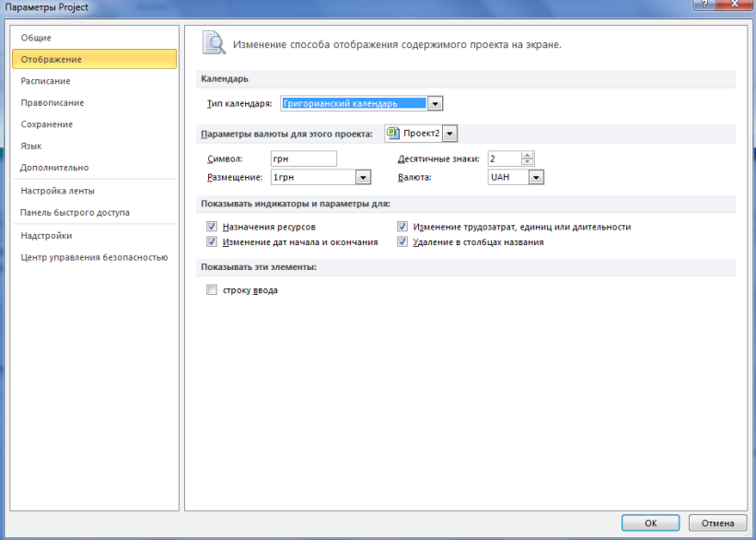756x540 pixels.
Task: Click the Показывать индикаторы и параметры для heading
Action: pyautogui.click(x=296, y=204)
